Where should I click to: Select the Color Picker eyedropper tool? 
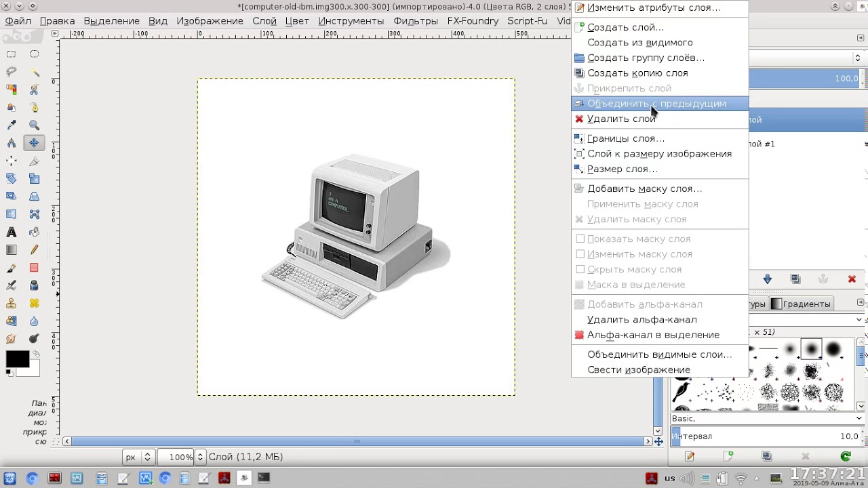(12, 125)
